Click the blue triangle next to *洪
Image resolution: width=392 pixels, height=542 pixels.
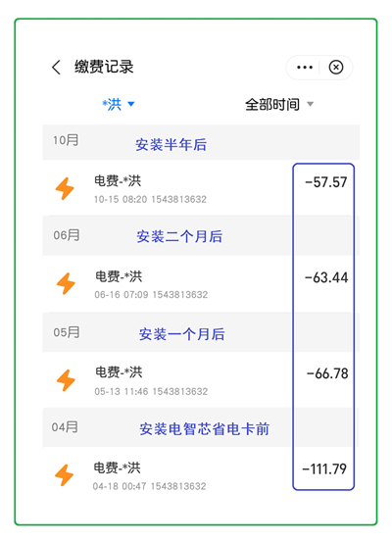coord(131,104)
